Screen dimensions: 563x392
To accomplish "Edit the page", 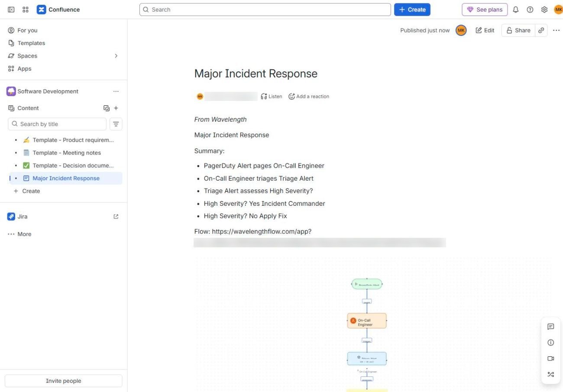I will coord(485,30).
